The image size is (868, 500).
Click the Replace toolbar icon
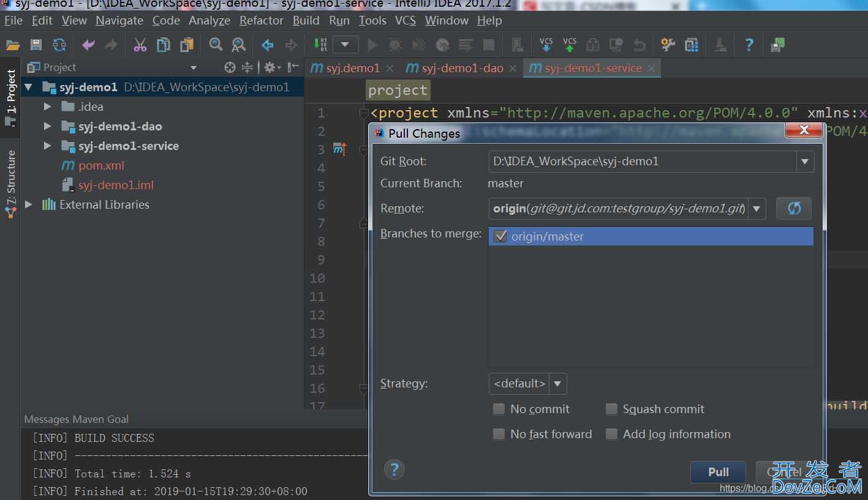pos(239,45)
